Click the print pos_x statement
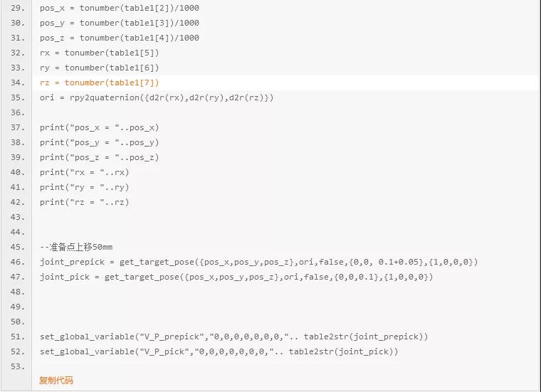Image resolution: width=541 pixels, height=392 pixels. pos(100,127)
